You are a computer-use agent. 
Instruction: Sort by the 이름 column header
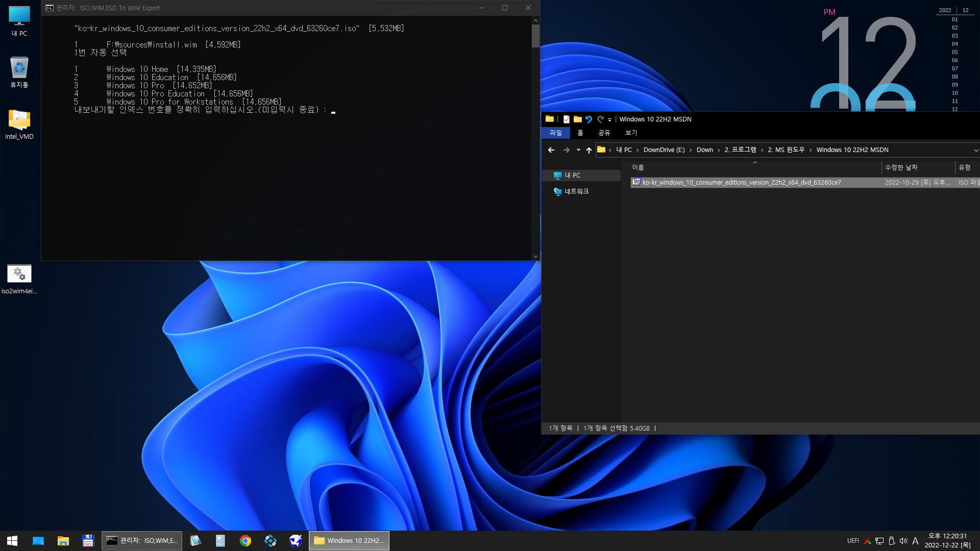(638, 167)
